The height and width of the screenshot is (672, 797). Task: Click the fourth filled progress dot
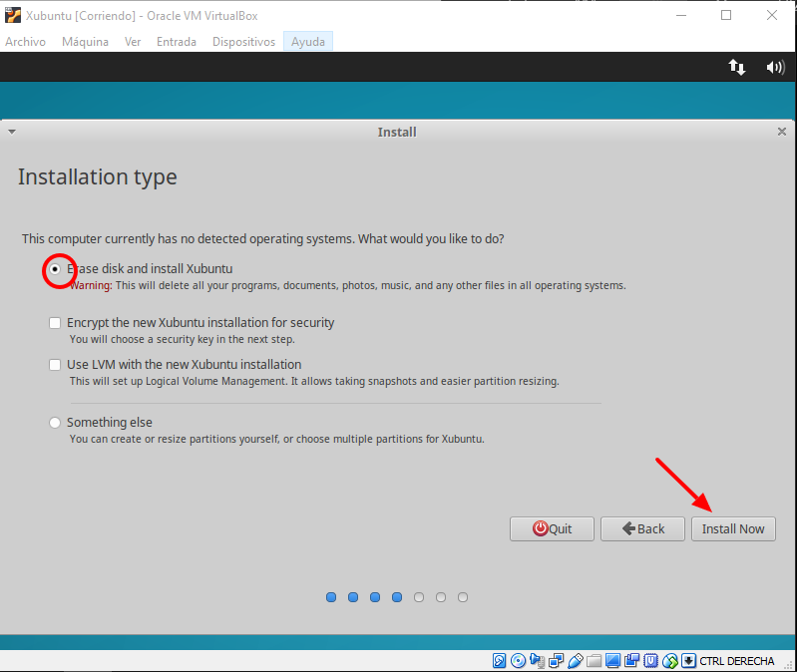pos(397,597)
